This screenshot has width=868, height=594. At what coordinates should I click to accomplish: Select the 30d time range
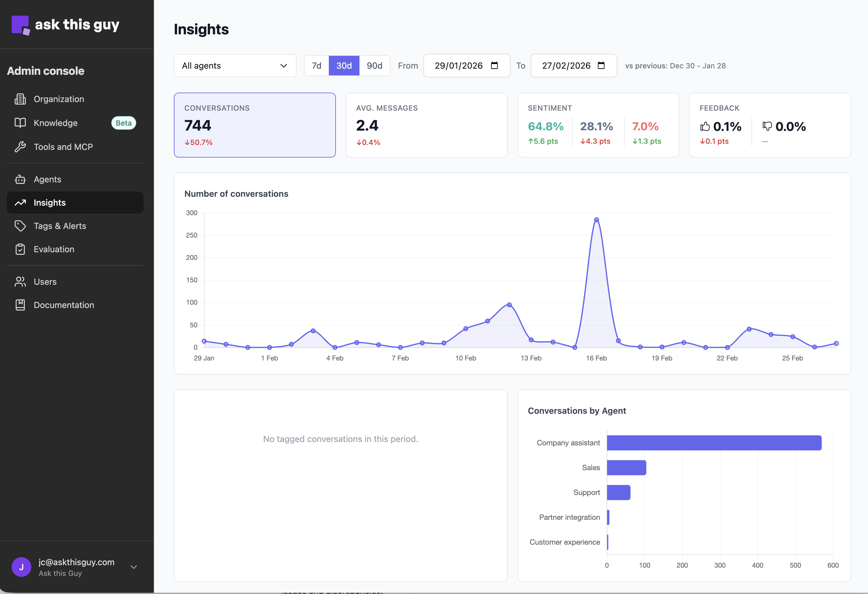click(x=344, y=65)
